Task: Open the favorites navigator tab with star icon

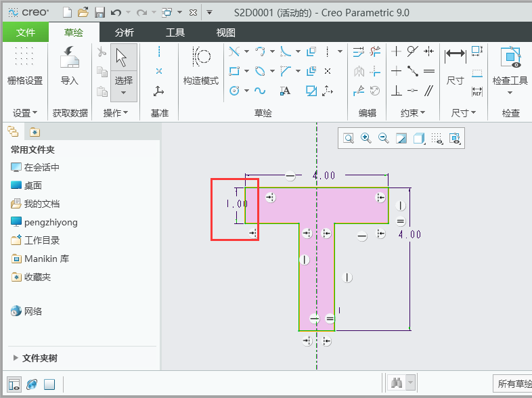Action: click(35, 132)
